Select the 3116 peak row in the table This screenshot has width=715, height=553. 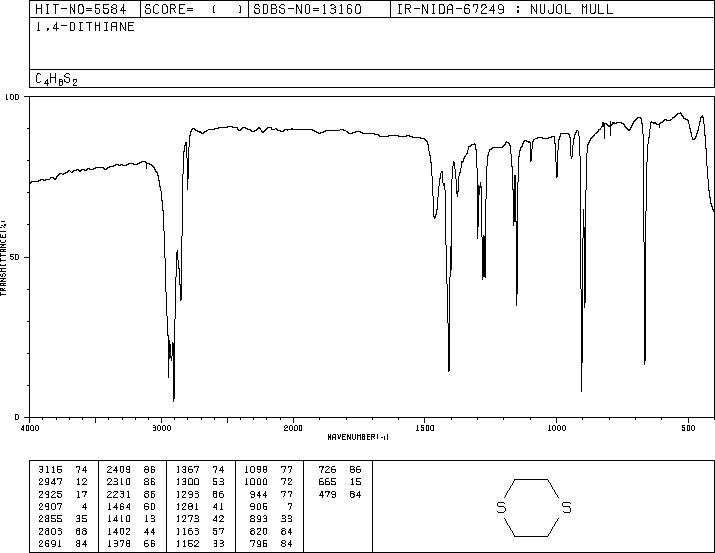(62, 469)
